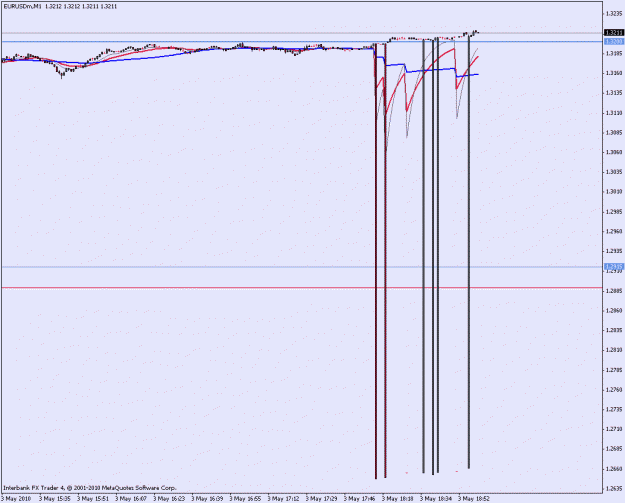Click the 1.2885 price axis label
This screenshot has width=625, height=503.
(x=614, y=291)
